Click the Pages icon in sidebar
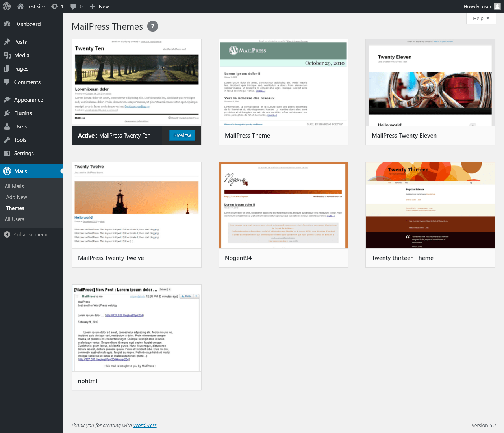This screenshot has height=433, width=504. 7,69
